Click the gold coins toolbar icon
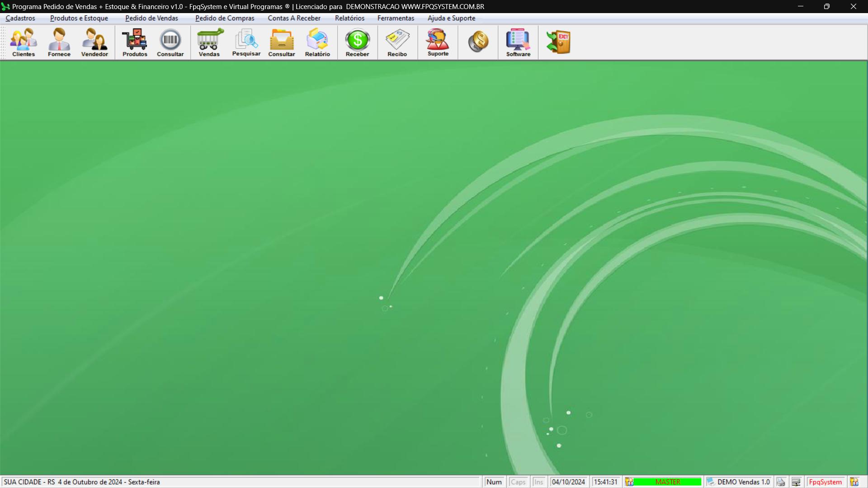Screen dimensions: 868x488 coord(478,42)
